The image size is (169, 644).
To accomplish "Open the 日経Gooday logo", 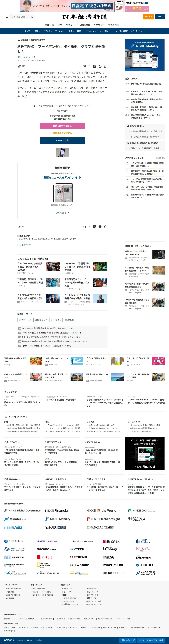I will [x=110, y=549].
